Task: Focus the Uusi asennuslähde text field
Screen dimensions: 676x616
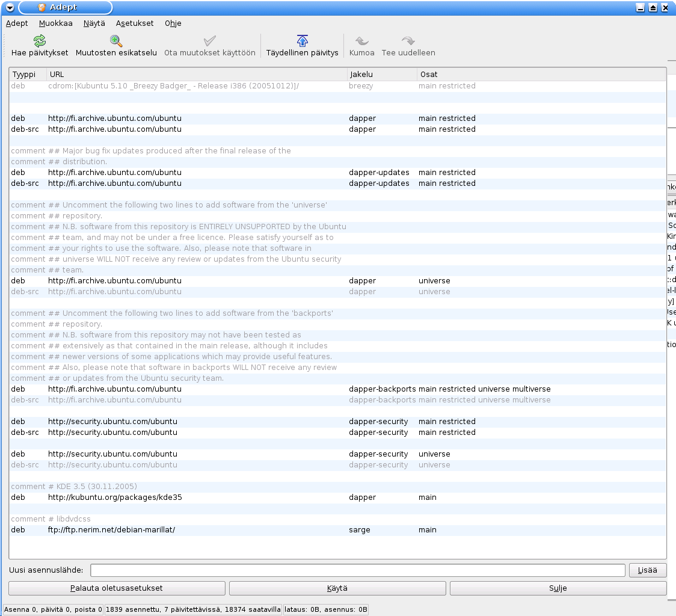Action: pos(357,570)
